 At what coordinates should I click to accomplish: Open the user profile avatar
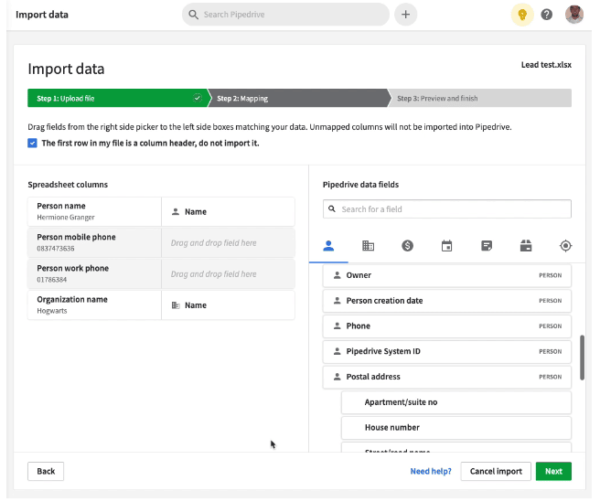click(x=574, y=15)
